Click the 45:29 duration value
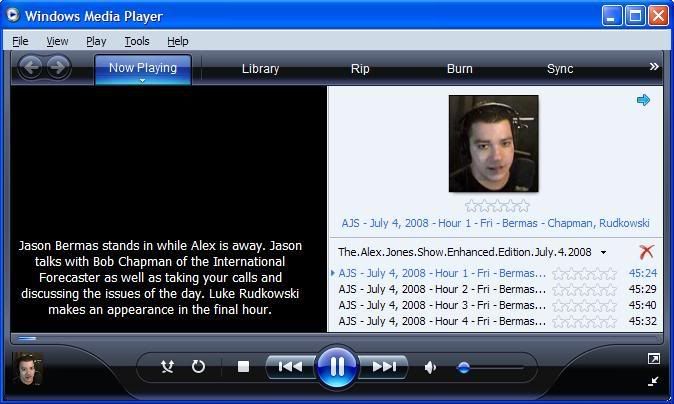 tap(643, 289)
